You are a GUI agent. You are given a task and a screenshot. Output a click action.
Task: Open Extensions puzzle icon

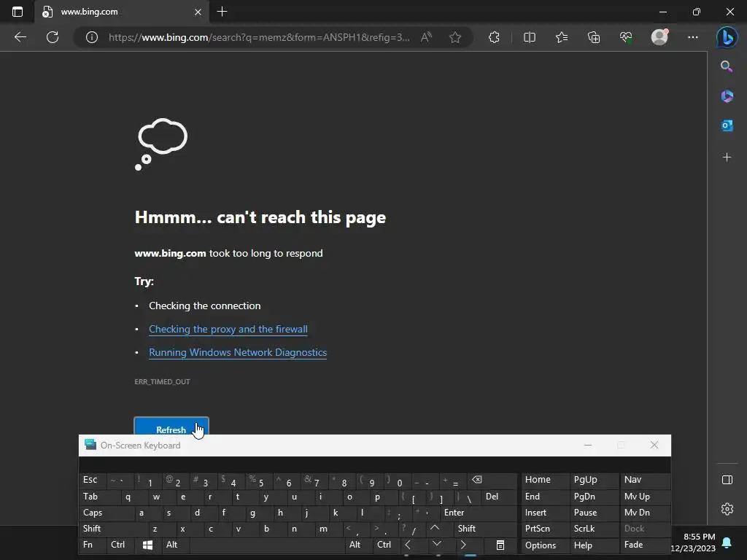(x=494, y=37)
